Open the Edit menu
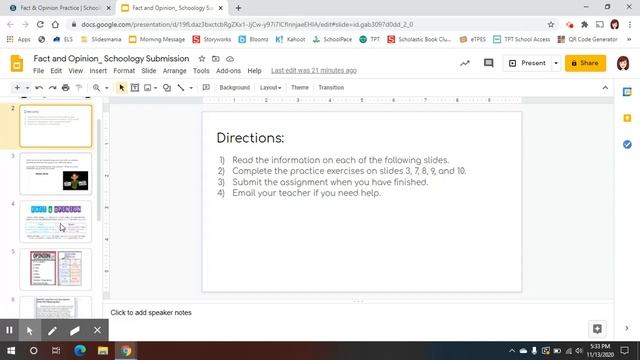This screenshot has width=640, height=360. tap(56, 71)
